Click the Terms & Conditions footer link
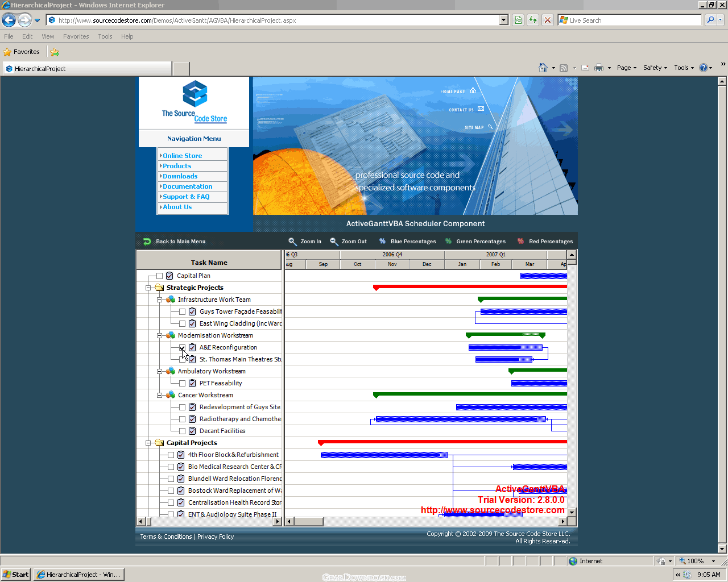728x582 pixels. click(x=166, y=537)
